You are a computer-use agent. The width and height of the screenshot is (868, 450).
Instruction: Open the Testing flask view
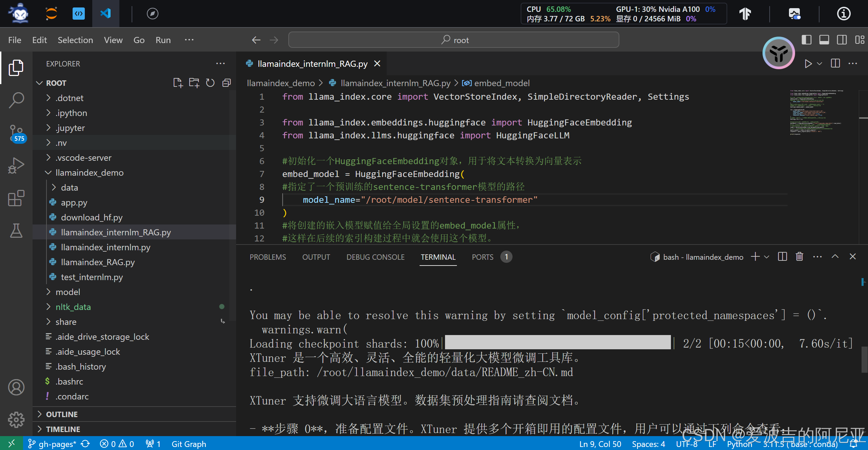click(16, 231)
